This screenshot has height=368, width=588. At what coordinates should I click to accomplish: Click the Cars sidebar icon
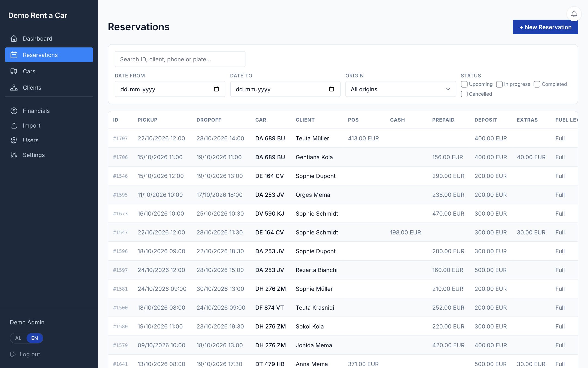(14, 71)
